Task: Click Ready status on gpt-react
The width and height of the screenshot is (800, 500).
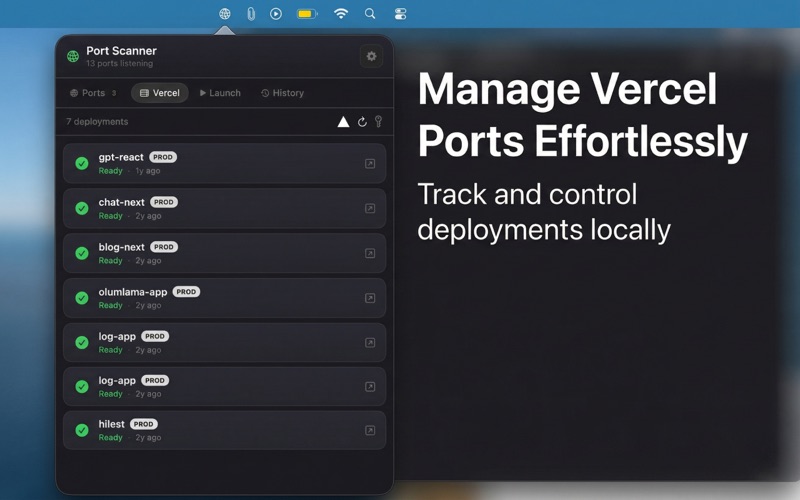Action: [110, 171]
